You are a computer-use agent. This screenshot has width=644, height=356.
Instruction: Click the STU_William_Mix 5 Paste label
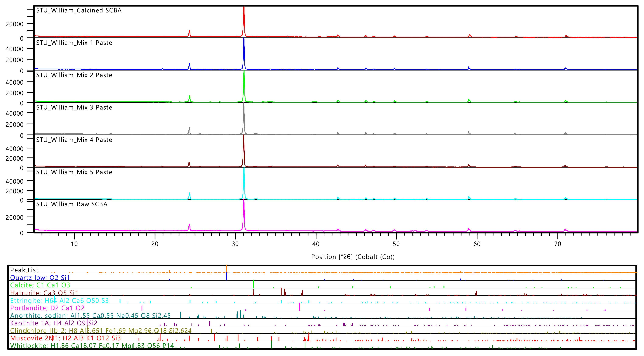(x=74, y=172)
